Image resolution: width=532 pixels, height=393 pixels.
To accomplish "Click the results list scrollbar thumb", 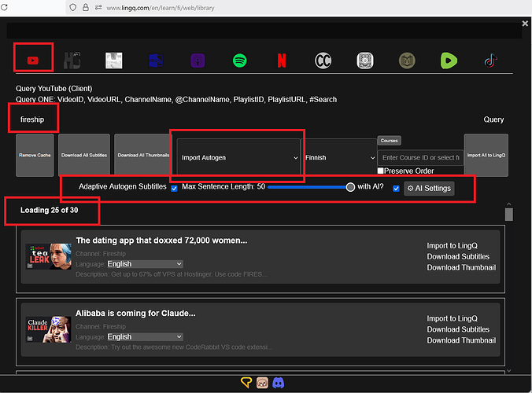I will 509,215.
